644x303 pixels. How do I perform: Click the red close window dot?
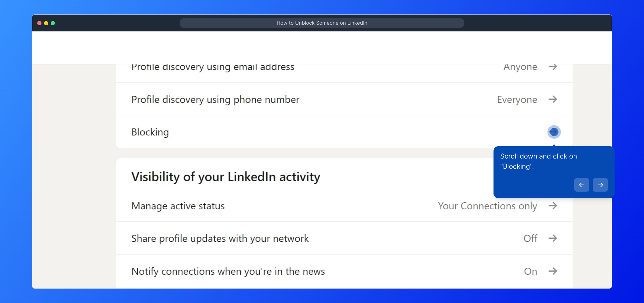pos(40,23)
